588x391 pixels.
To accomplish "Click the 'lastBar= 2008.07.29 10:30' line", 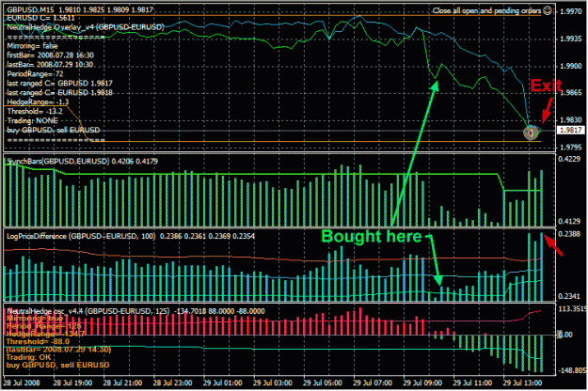I will [x=50, y=65].
